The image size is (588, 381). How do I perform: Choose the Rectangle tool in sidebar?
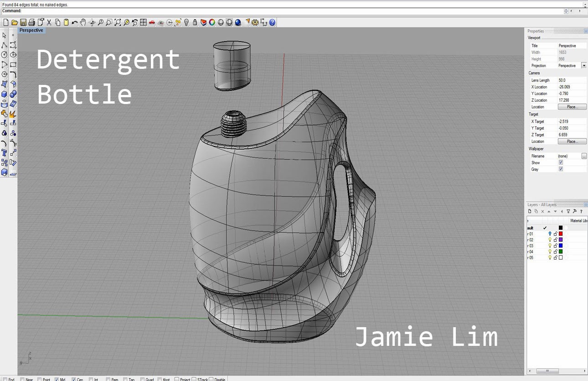click(x=13, y=64)
